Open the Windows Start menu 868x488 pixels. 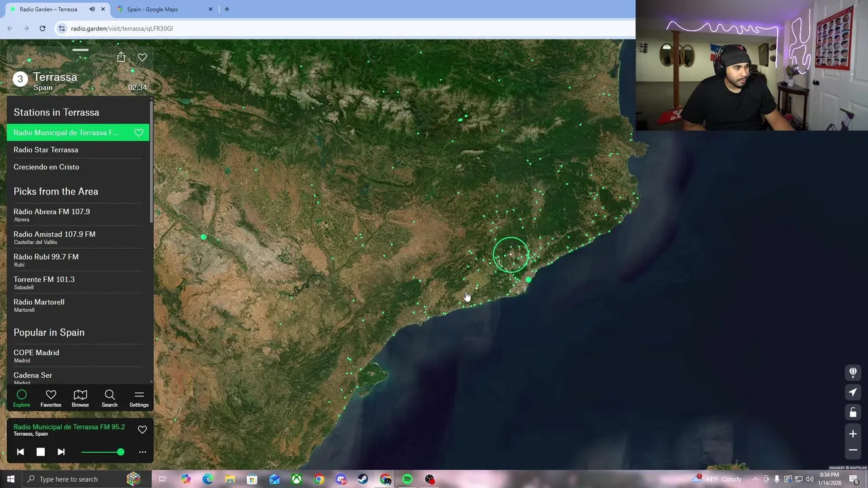(x=10, y=479)
